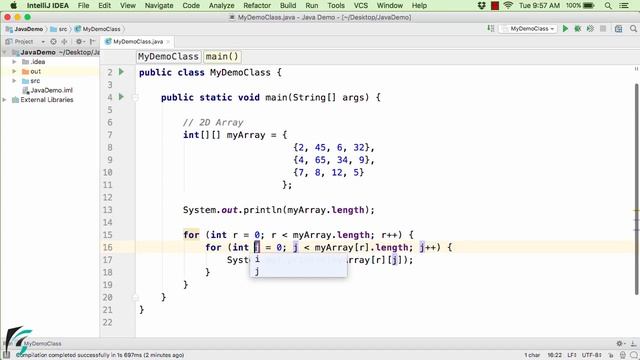Fold the main method at line 4 gutter

[136, 98]
